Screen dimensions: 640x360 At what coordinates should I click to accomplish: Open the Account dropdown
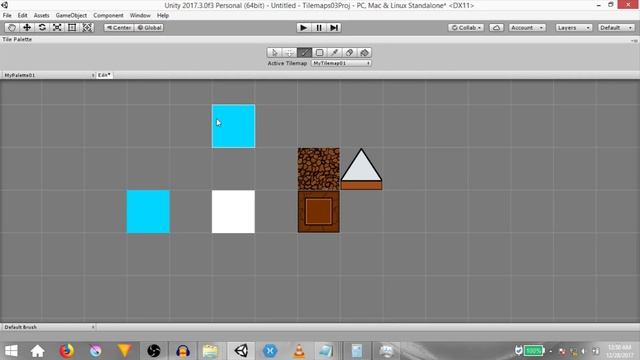tap(527, 28)
